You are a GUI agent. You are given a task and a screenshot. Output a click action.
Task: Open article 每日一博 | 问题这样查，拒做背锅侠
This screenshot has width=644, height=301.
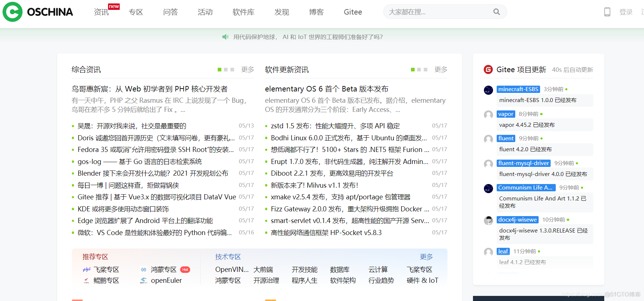pyautogui.click(x=128, y=185)
